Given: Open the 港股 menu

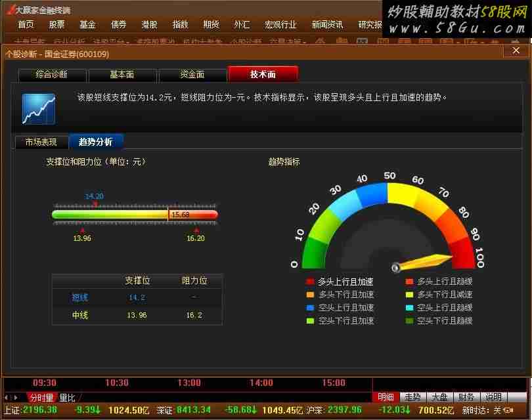Looking at the screenshot, I should (x=149, y=24).
